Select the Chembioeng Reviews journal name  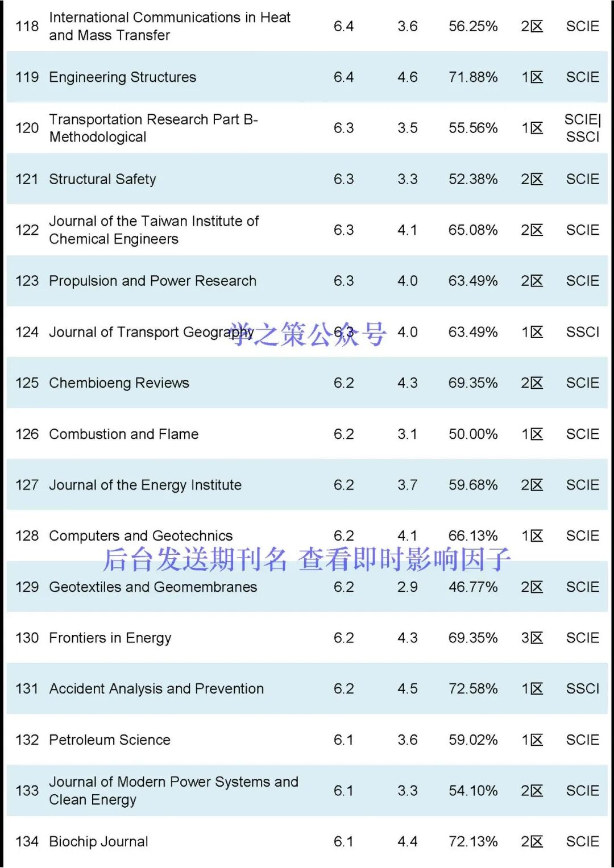click(x=119, y=383)
